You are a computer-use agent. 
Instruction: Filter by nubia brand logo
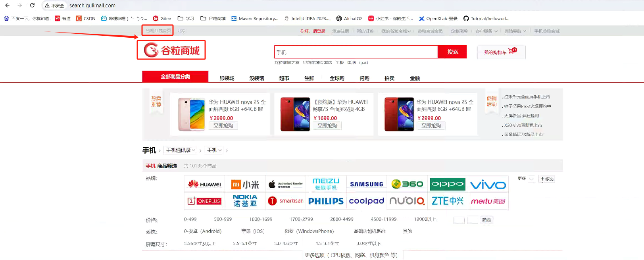[x=407, y=201]
